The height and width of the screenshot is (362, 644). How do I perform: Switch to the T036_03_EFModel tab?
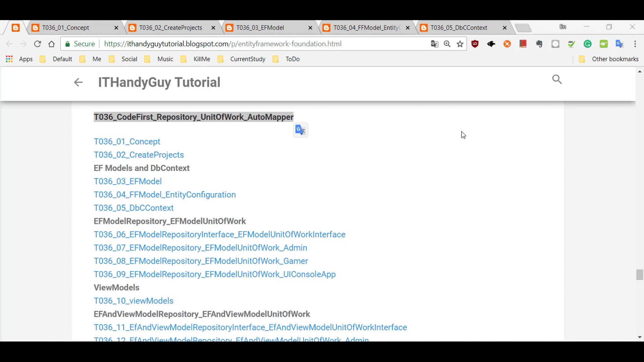[260, 28]
